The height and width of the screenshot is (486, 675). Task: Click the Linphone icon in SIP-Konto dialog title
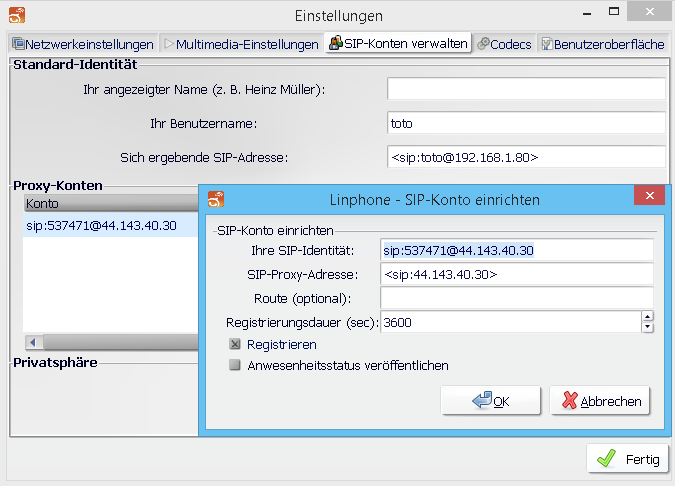216,199
